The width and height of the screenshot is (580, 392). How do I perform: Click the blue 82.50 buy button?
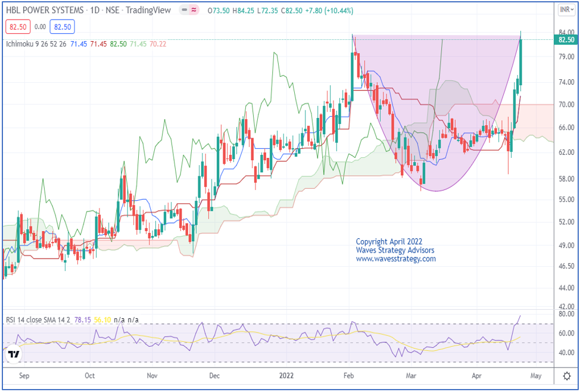tap(63, 27)
